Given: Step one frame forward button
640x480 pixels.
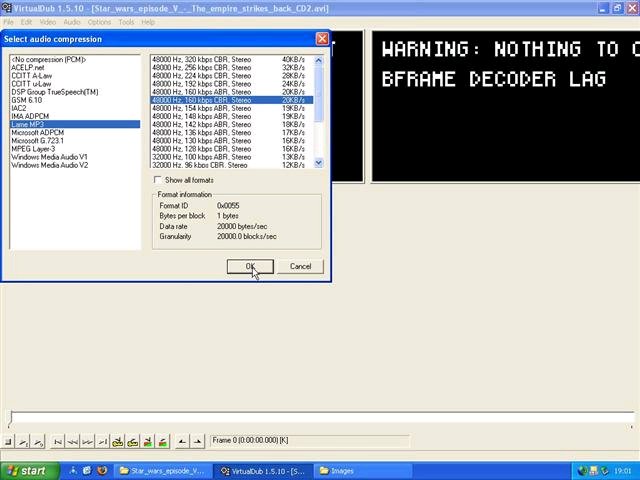Looking at the screenshot, I should pyautogui.click(x=87, y=442).
